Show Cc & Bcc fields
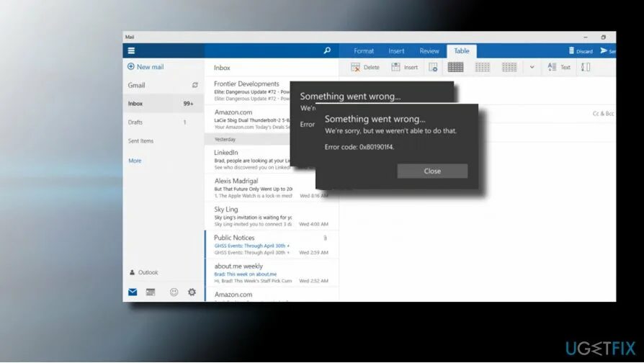644x363 pixels. tap(603, 113)
